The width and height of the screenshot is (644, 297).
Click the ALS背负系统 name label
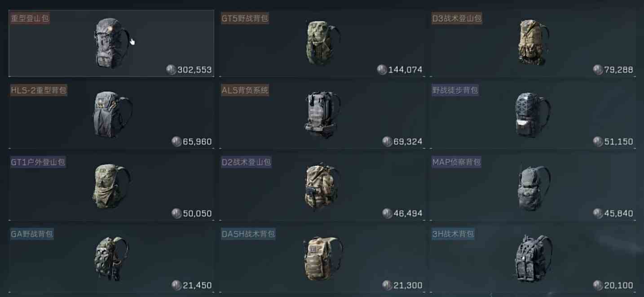coord(245,90)
